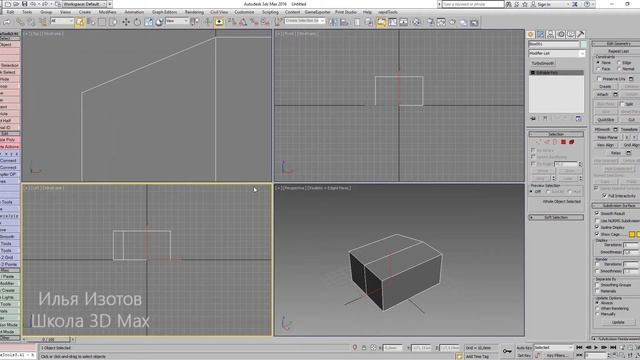This screenshot has height=360, width=640.
Task: Toggle the Angle Snap icon
Action: point(243,22)
